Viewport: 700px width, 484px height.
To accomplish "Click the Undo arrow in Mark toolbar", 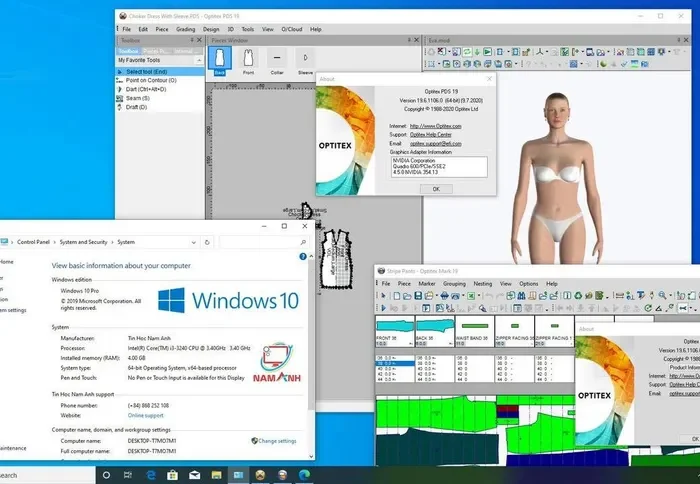I will [488, 296].
